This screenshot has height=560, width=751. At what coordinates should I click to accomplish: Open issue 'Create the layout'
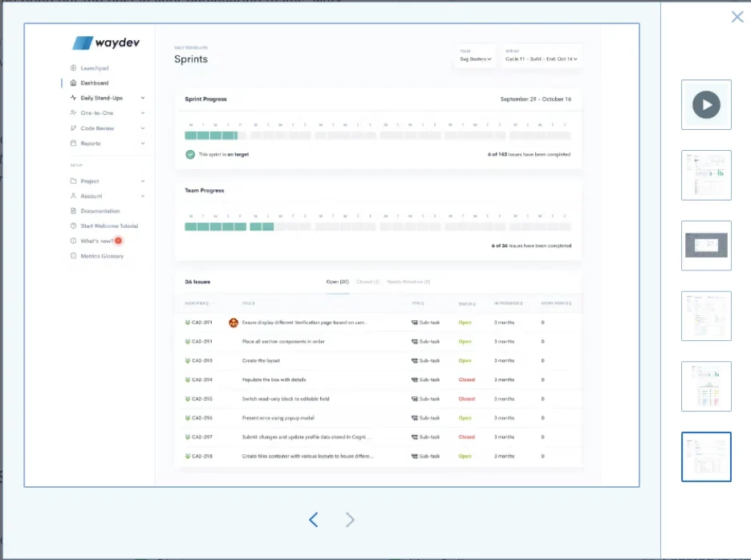261,361
